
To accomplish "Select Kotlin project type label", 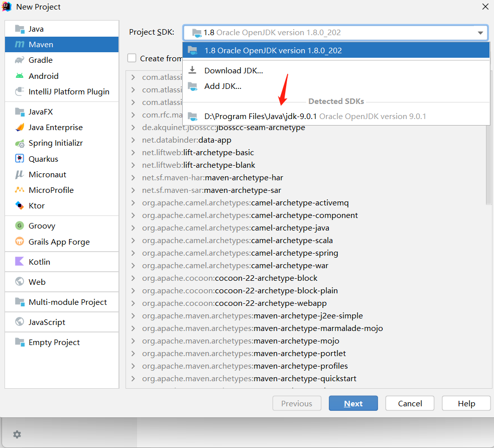I will (x=39, y=262).
